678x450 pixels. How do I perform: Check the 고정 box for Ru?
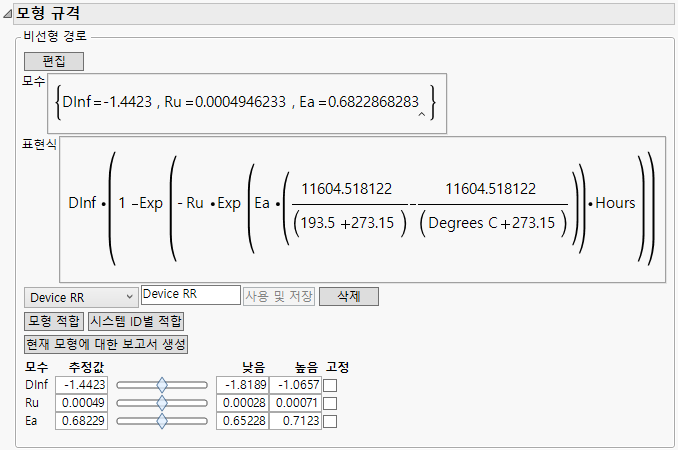pos(330,403)
